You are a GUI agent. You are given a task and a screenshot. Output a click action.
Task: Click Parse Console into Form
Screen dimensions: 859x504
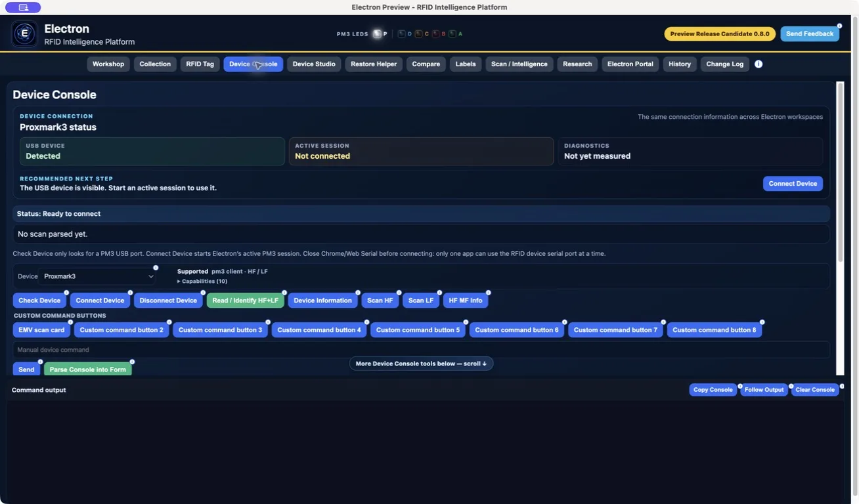[88, 369]
